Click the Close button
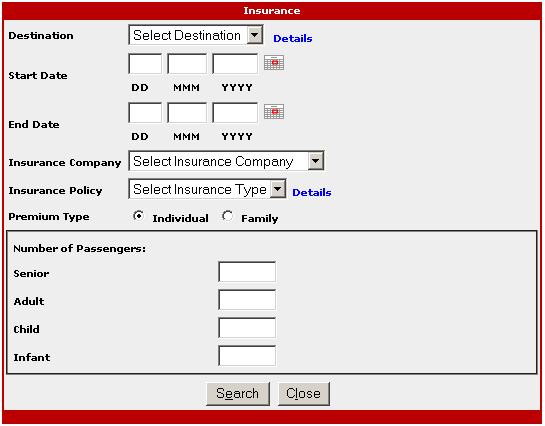Screen dimensions: 545x426 304,394
